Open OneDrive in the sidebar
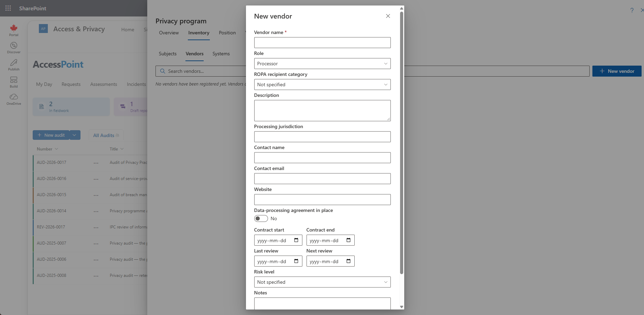This screenshot has height=315, width=644. coord(14,99)
